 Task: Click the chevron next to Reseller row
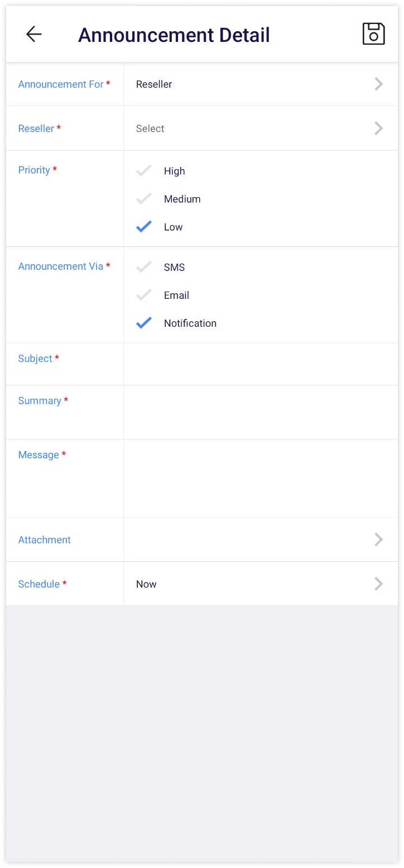click(379, 128)
